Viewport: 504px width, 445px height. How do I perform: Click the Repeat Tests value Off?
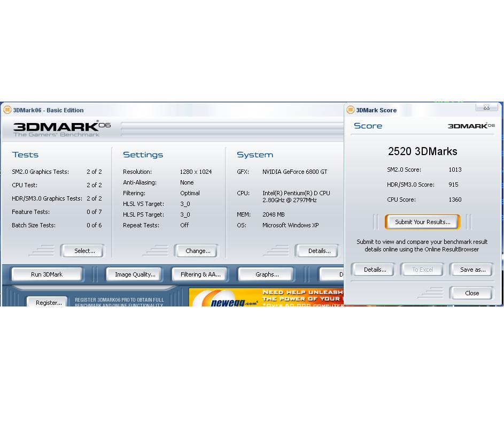coord(184,225)
